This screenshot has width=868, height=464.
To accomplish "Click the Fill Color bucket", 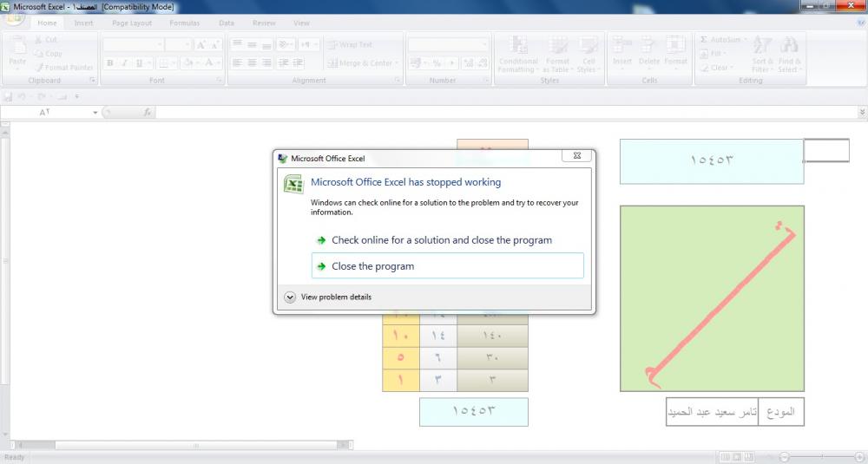I will coord(188,63).
